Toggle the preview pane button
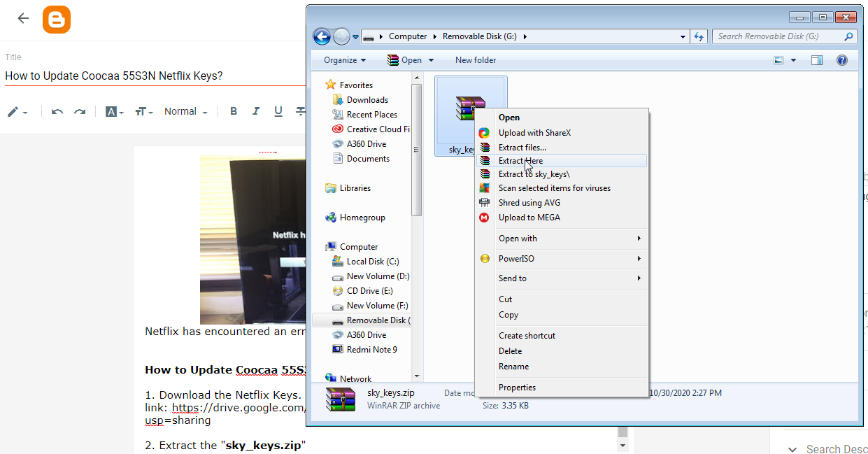This screenshot has width=868, height=454. click(817, 60)
